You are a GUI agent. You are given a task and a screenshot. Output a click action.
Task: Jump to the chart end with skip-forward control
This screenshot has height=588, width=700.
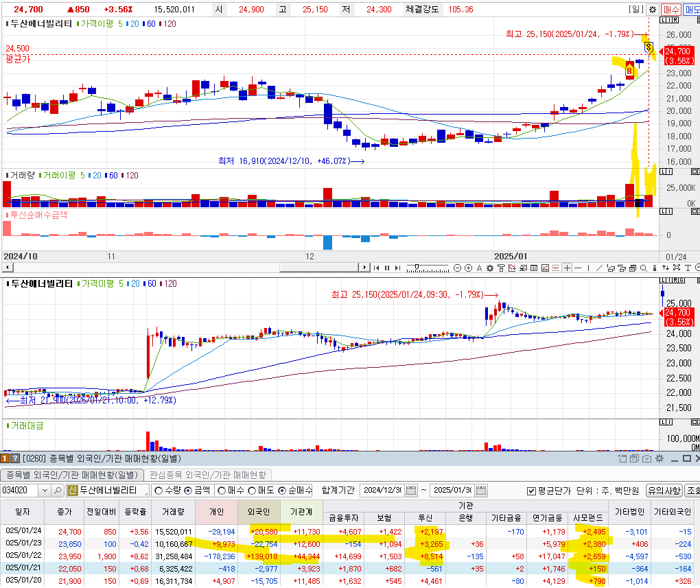397,268
